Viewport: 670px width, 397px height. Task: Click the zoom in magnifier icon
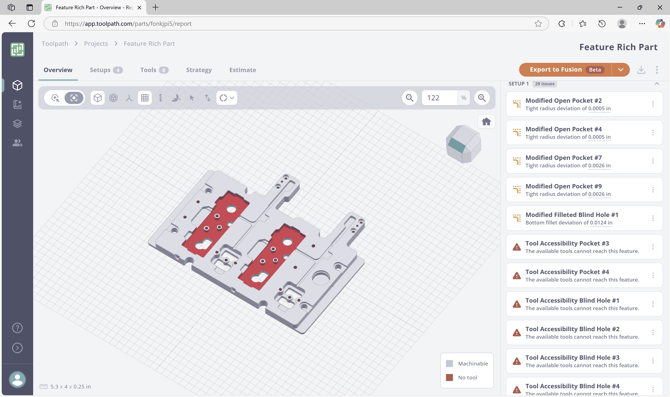coord(482,98)
